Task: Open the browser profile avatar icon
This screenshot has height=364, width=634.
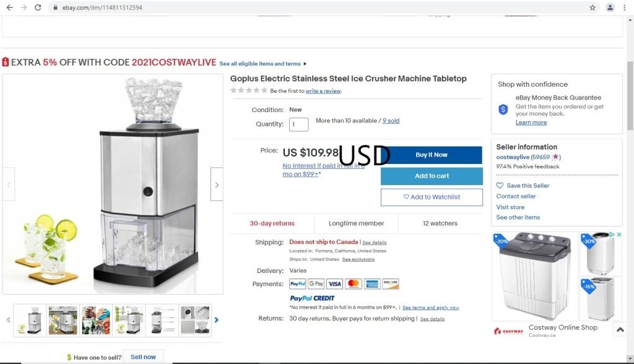Action: tap(610, 7)
